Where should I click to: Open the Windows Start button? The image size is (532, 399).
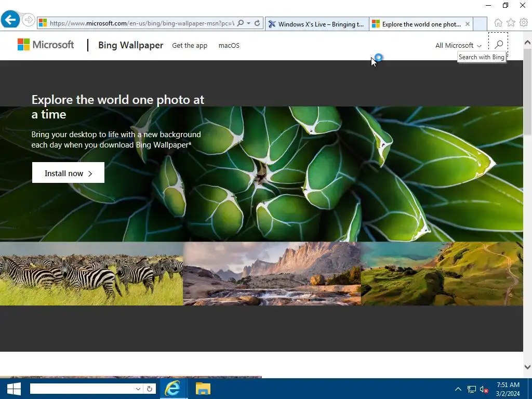(14, 389)
